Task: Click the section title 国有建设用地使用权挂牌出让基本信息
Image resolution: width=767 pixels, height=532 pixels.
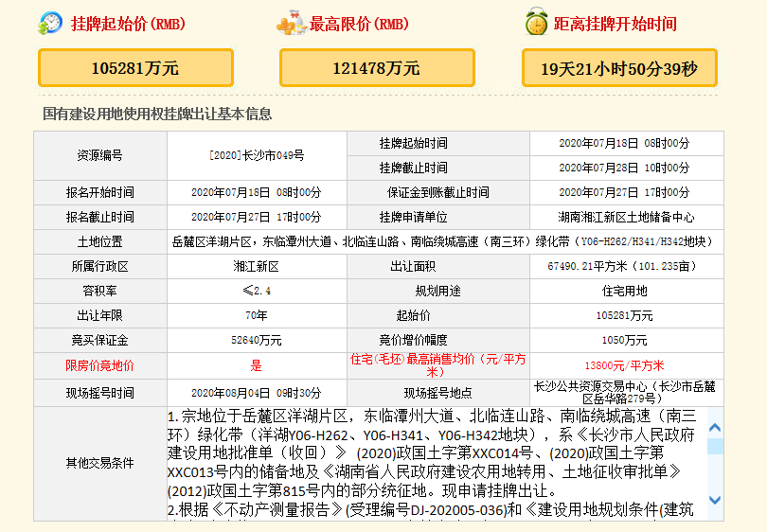Action: 157,114
